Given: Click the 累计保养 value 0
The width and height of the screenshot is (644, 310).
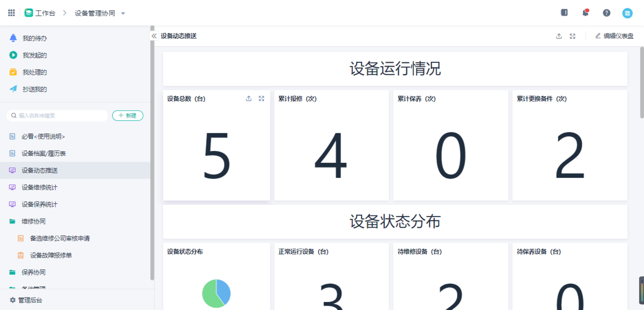Looking at the screenshot, I should [451, 156].
